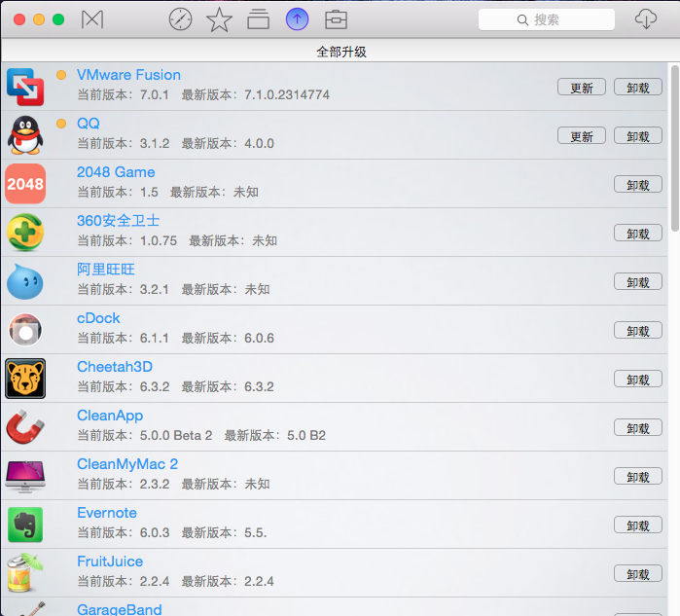The image size is (680, 616).
Task: Open the 阿里旺旺 title link
Action: [106, 269]
